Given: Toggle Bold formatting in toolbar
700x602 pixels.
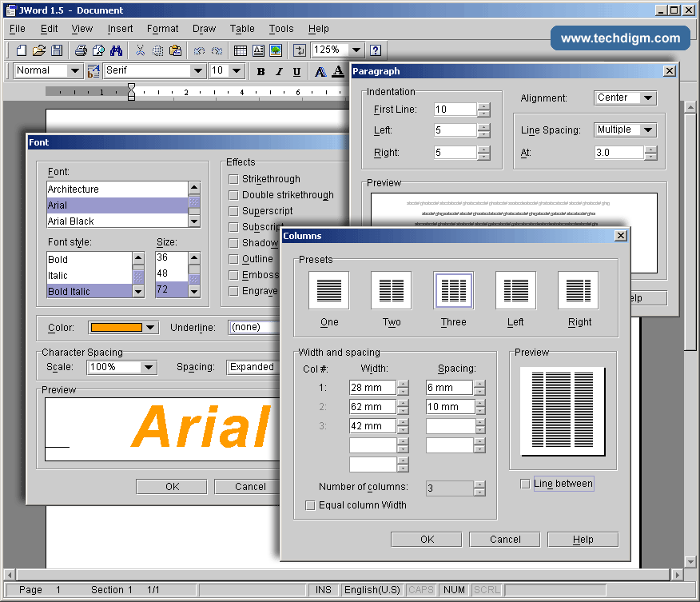Looking at the screenshot, I should tap(261, 71).
